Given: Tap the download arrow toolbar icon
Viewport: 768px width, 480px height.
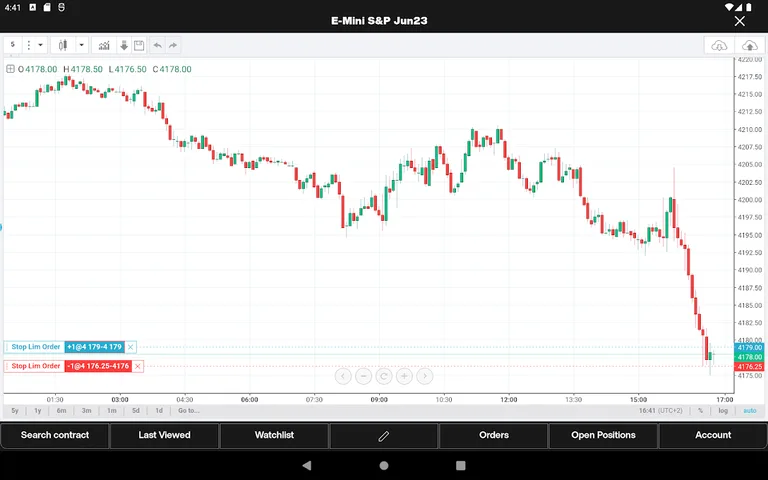Looking at the screenshot, I should coord(124,46).
